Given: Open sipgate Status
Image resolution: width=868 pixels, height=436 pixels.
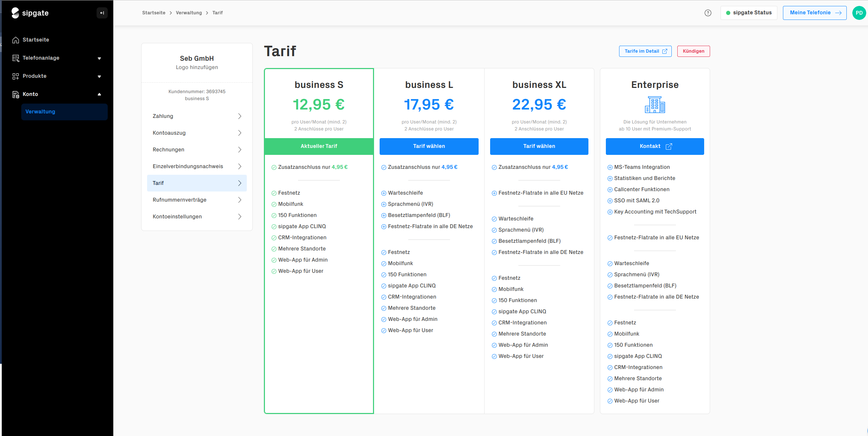Looking at the screenshot, I should pyautogui.click(x=749, y=13).
